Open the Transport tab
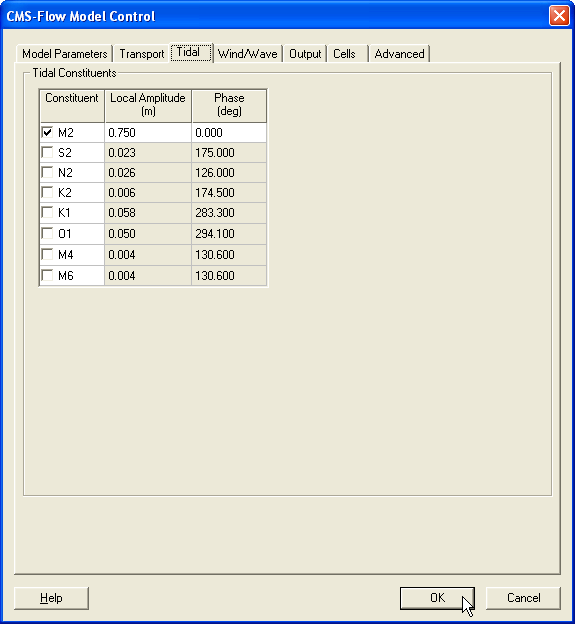Viewport: 575px width, 624px height. coord(142,54)
